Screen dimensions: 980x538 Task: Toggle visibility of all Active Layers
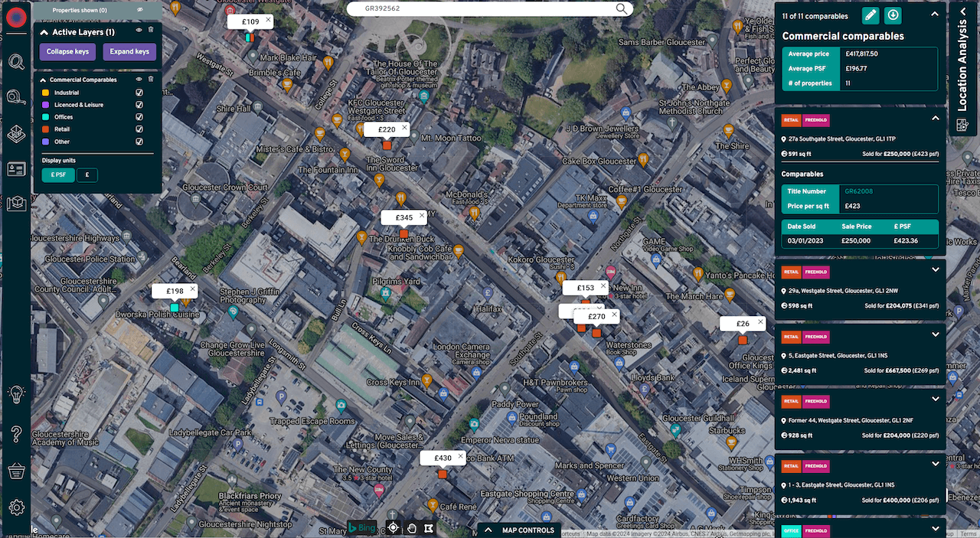(x=139, y=30)
